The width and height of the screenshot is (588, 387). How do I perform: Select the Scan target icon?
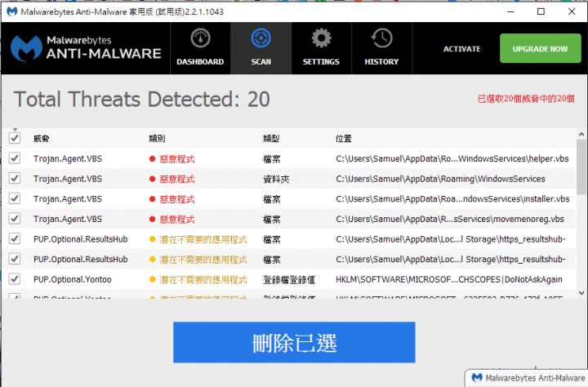(261, 38)
